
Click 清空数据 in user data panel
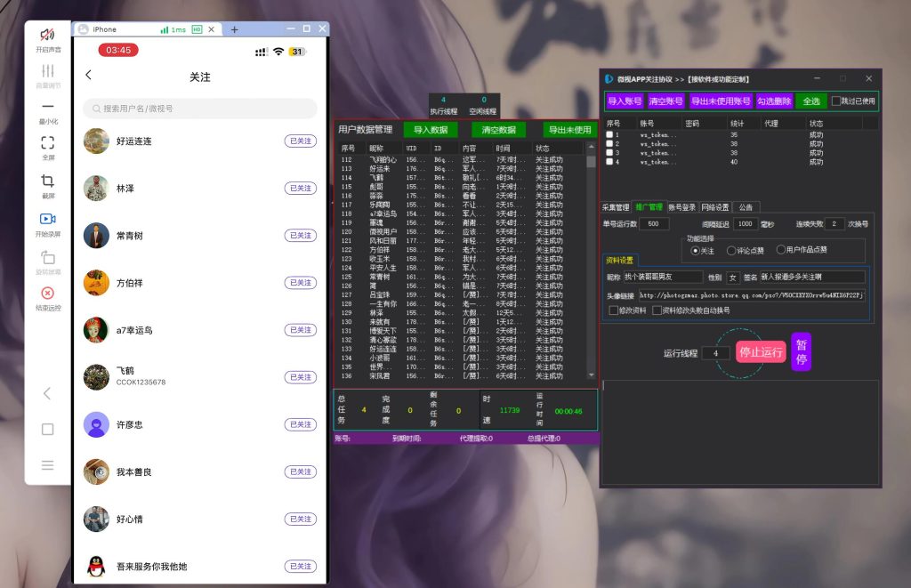[498, 130]
